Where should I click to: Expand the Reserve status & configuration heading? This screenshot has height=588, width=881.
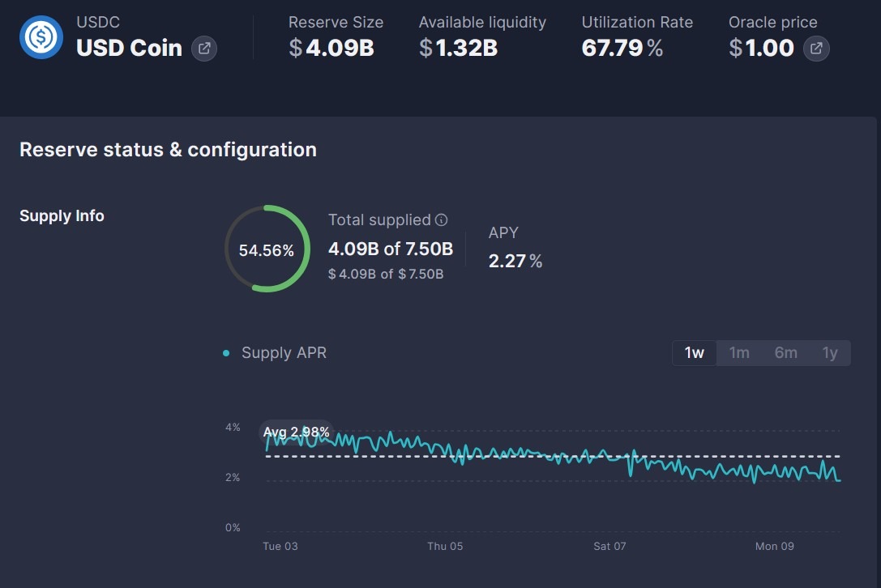168,149
